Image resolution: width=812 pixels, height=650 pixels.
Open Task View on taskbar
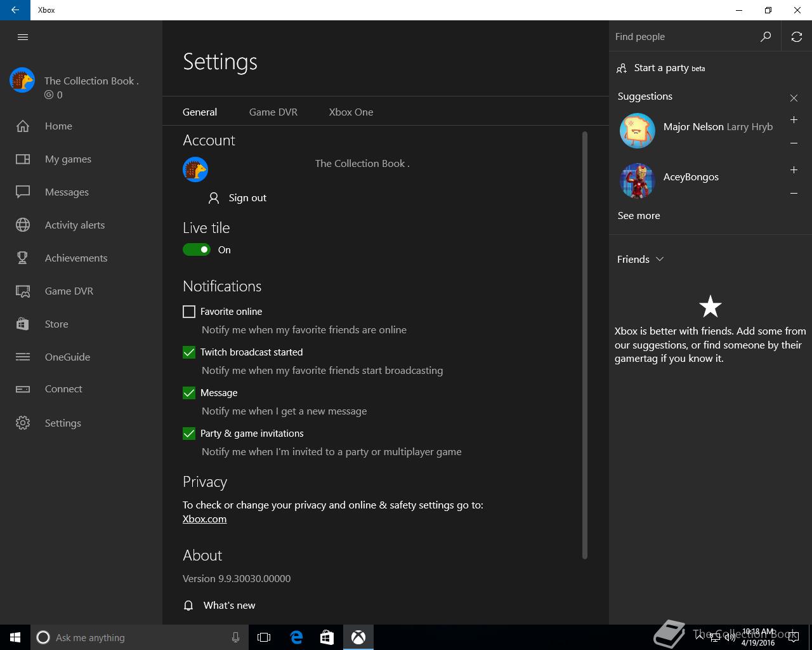point(264,637)
